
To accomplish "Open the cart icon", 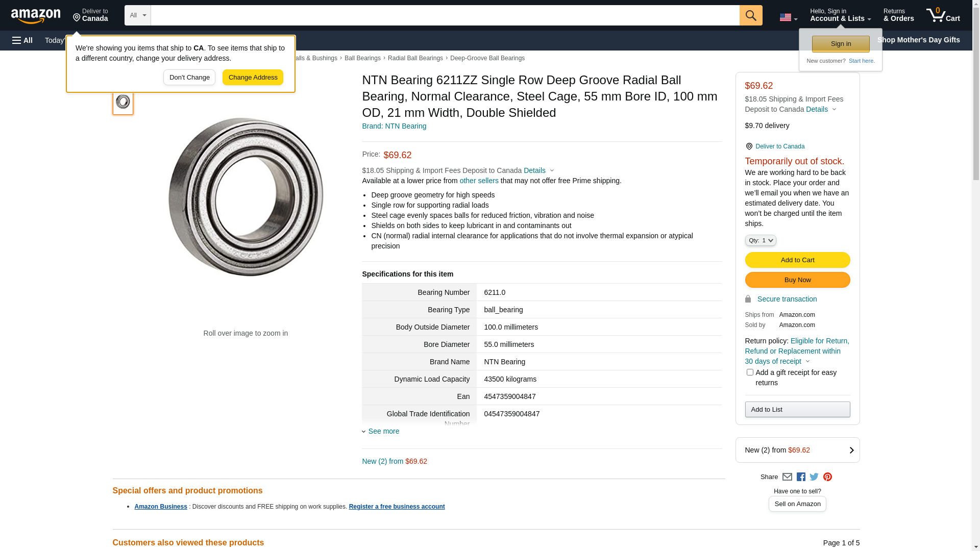I will [943, 15].
